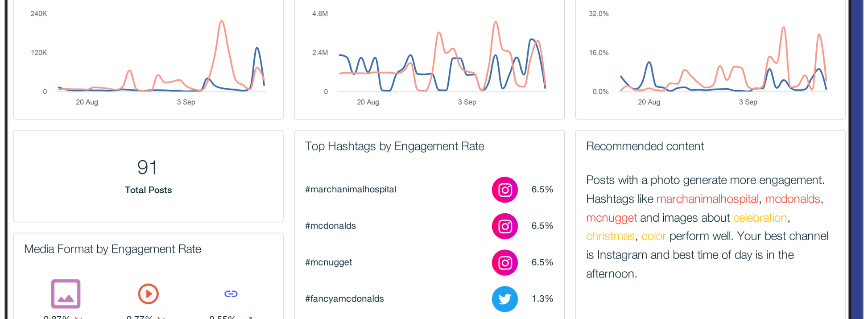
Task: Select #mcnugget in Top Hashtags list
Action: [329, 262]
